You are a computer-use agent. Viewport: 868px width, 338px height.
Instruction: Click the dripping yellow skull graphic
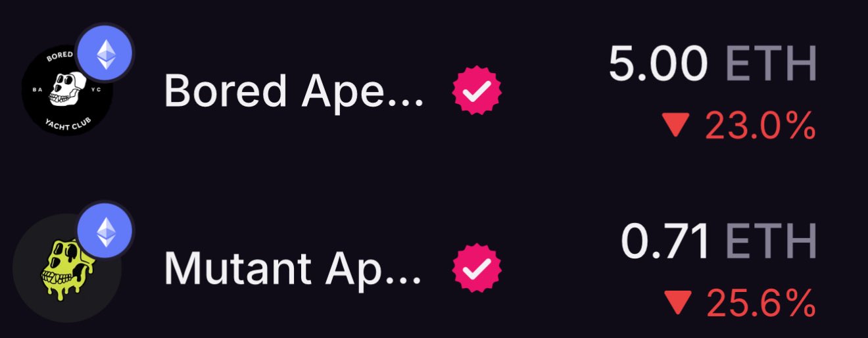(66, 268)
